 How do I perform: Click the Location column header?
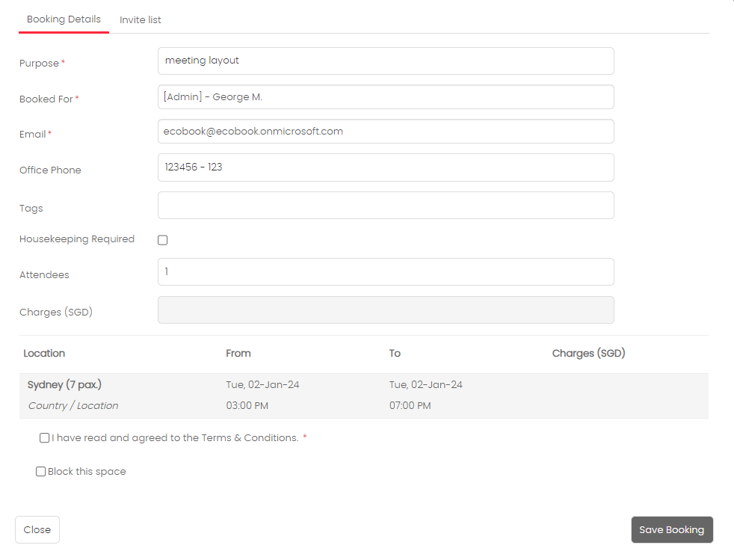click(44, 353)
